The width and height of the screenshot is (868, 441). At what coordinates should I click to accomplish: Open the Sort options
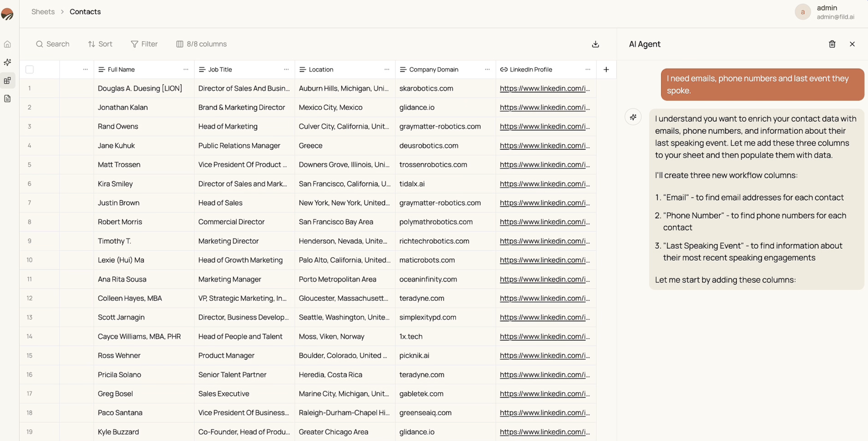click(100, 44)
